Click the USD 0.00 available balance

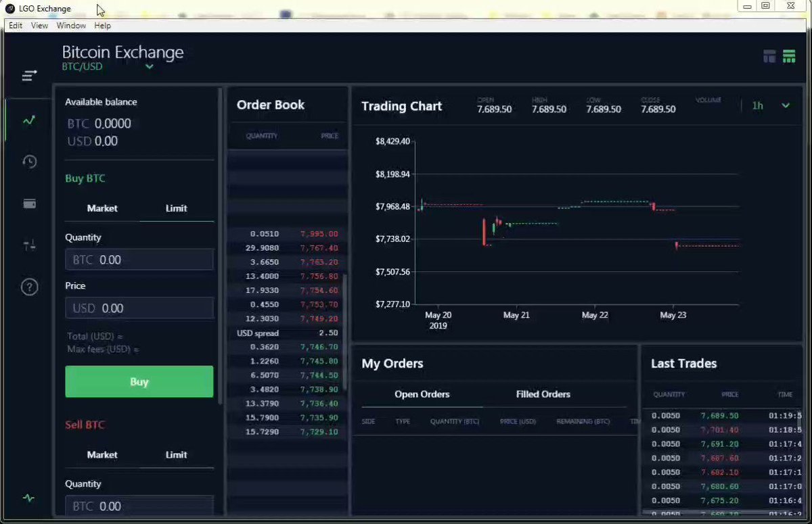click(93, 141)
